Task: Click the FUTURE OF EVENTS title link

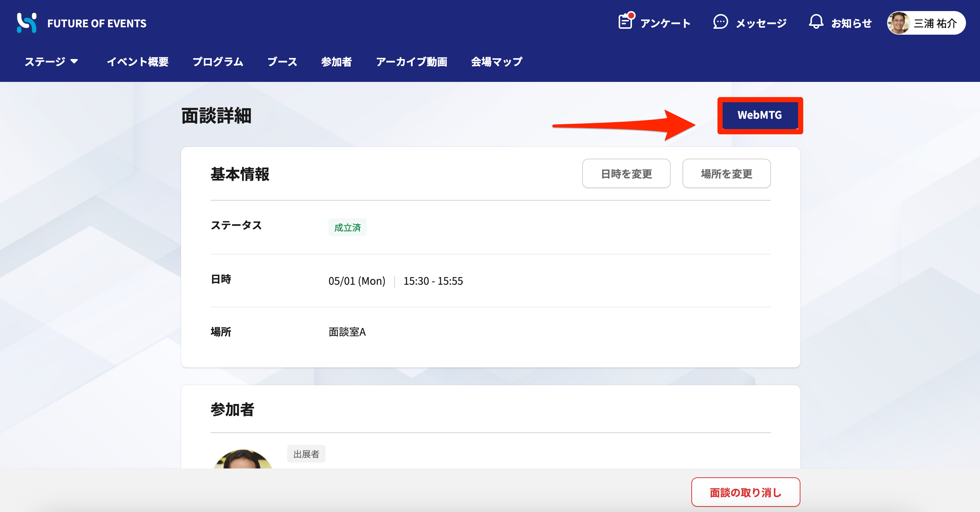Action: point(97,24)
